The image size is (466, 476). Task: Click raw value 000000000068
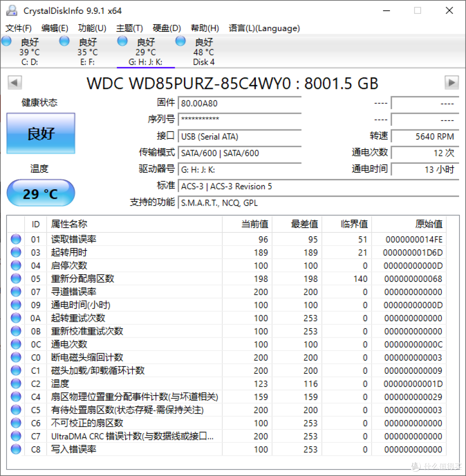click(x=413, y=279)
